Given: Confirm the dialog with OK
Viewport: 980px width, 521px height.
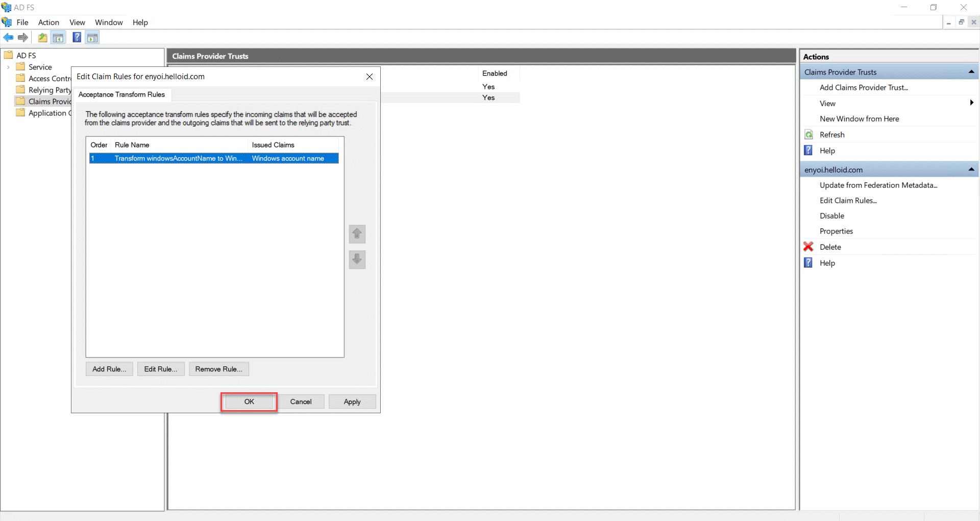Looking at the screenshot, I should coord(249,401).
